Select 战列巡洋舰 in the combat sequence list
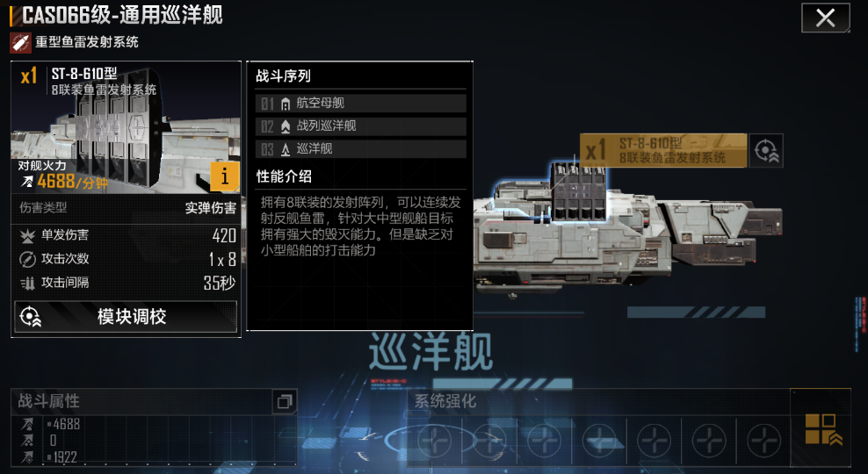Screen dimensions: 868x474 361,126
